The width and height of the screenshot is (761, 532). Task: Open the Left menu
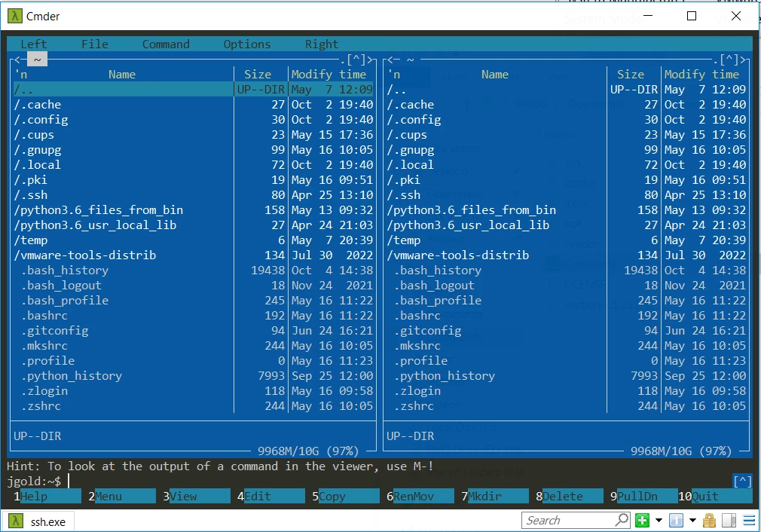[33, 44]
